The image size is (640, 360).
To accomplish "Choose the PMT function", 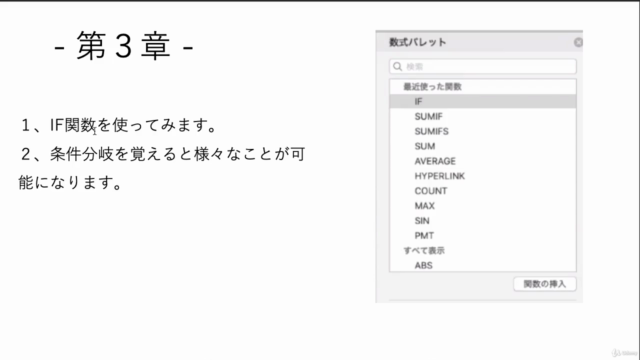I will click(x=483, y=236).
